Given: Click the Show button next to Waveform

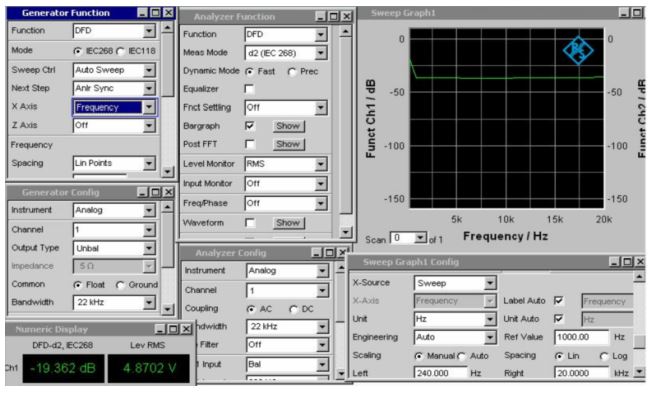Looking at the screenshot, I should pyautogui.click(x=289, y=223).
